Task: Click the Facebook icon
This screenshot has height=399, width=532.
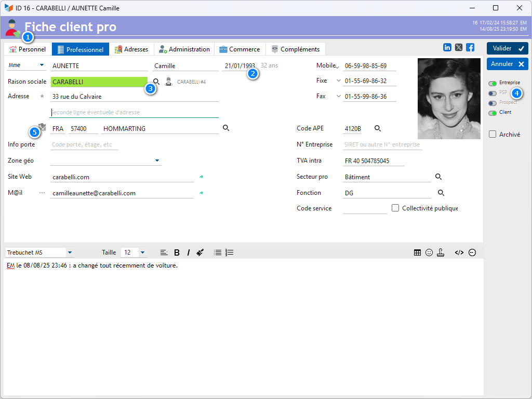Action: (x=470, y=47)
